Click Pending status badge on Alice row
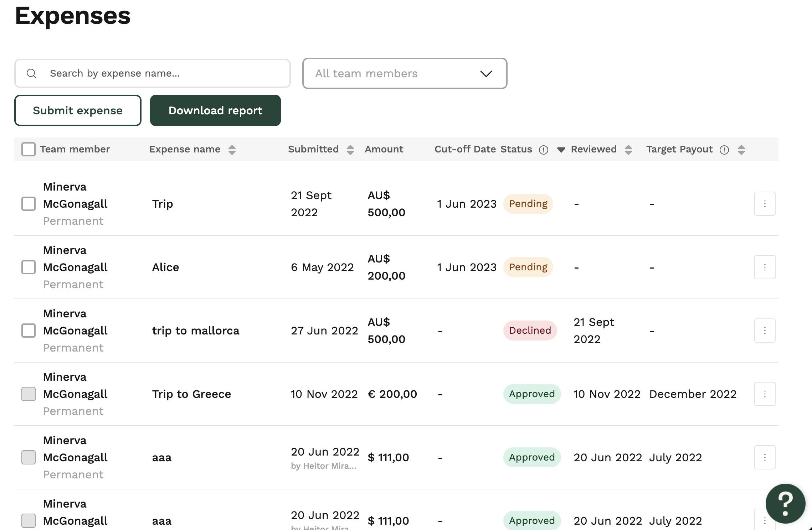This screenshot has height=530, width=812. click(x=528, y=267)
